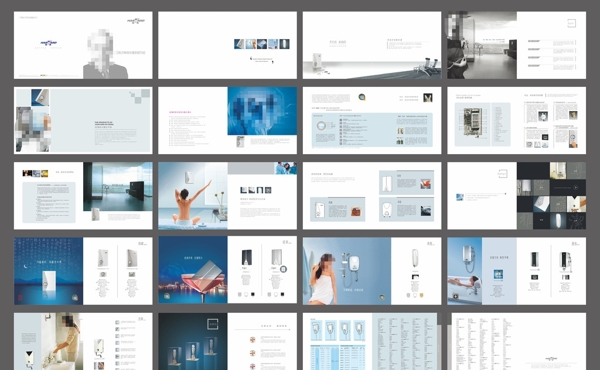Click the cocktail glass city skyline image
Image resolution: width=600 pixels, height=370 pixels.
193,270
